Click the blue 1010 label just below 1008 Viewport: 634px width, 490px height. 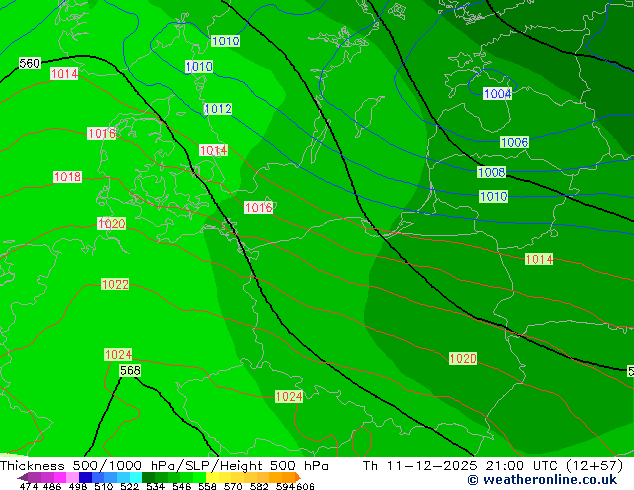[493, 196]
